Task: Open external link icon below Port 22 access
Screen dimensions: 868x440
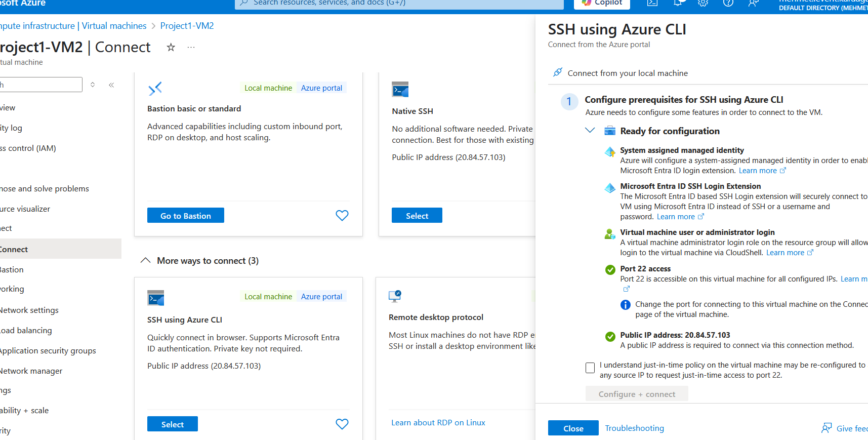Action: tap(627, 289)
